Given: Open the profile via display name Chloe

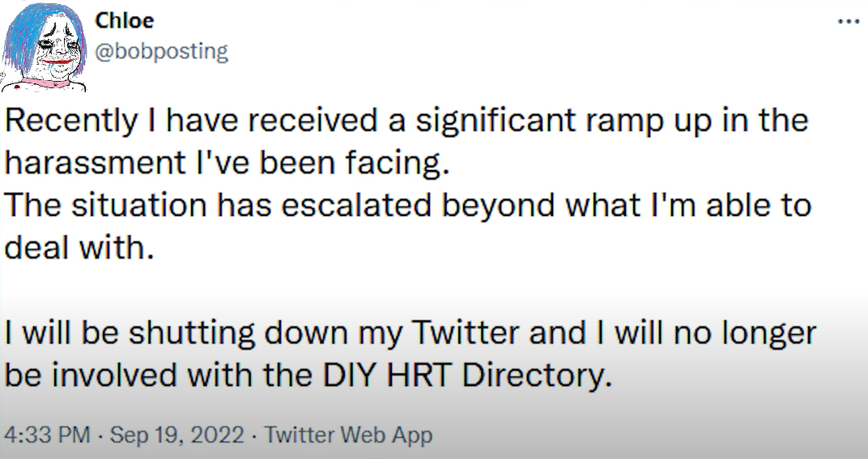Looking at the screenshot, I should (124, 20).
